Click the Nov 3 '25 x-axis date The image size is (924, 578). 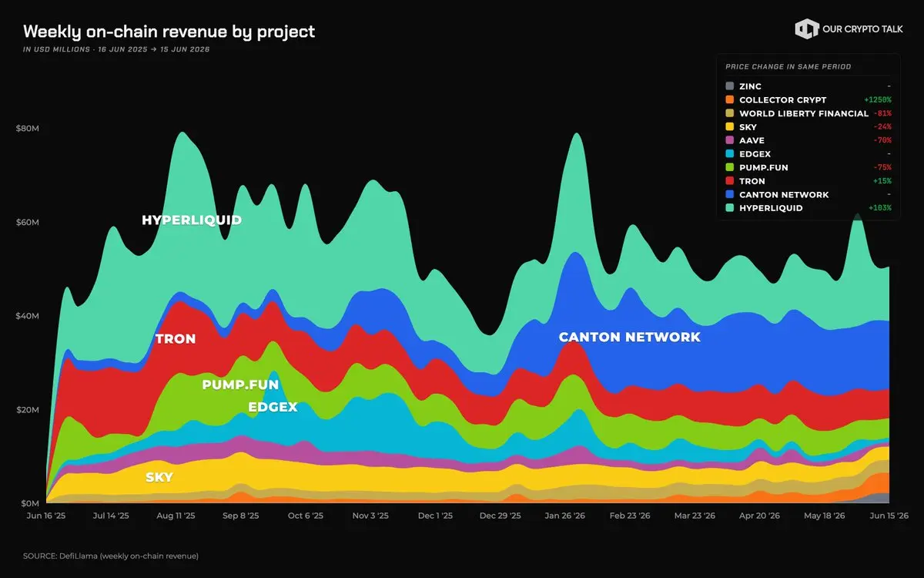pyautogui.click(x=370, y=516)
